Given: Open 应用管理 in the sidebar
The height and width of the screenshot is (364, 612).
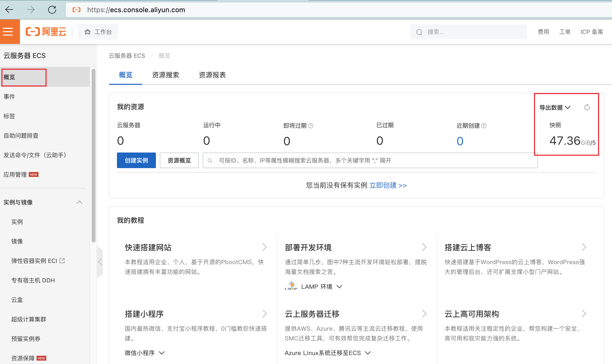Looking at the screenshot, I should tap(15, 175).
